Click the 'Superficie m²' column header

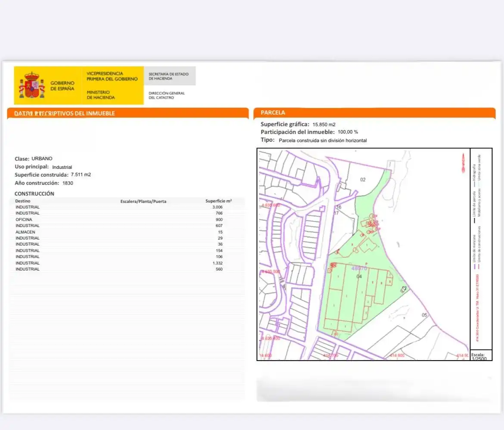pyautogui.click(x=218, y=201)
